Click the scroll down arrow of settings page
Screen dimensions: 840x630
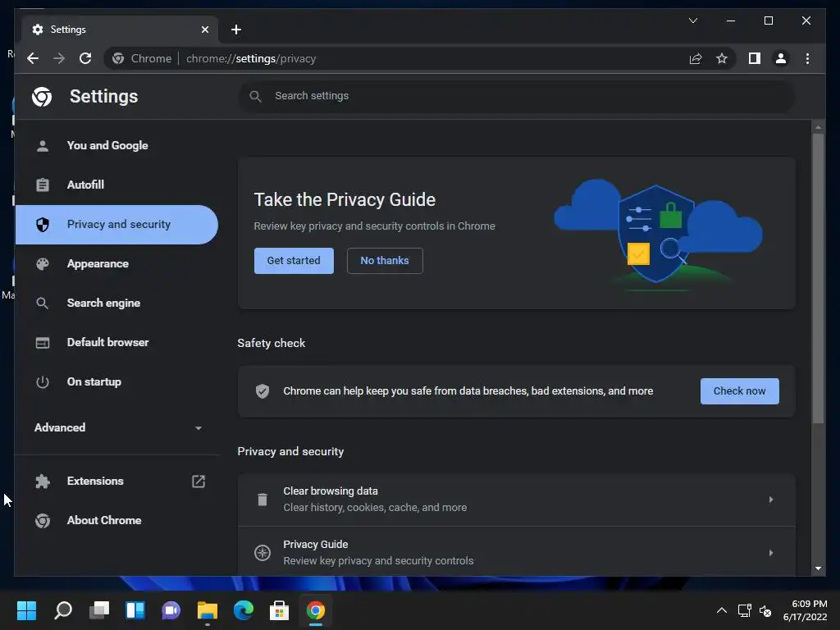[x=818, y=568]
